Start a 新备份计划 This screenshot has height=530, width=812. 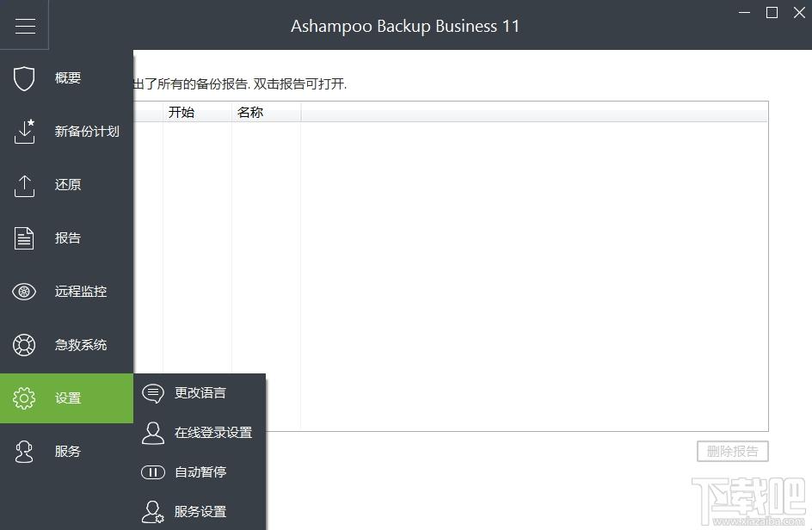point(66,132)
